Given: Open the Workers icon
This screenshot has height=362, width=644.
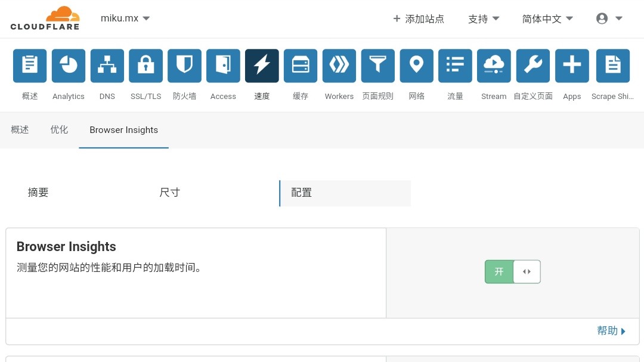Looking at the screenshot, I should pyautogui.click(x=339, y=66).
